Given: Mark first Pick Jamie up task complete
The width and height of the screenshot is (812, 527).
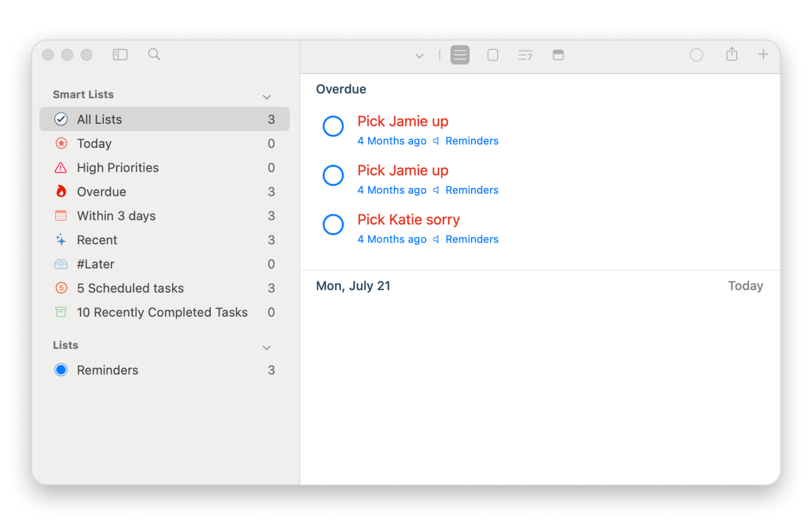Looking at the screenshot, I should (x=333, y=126).
